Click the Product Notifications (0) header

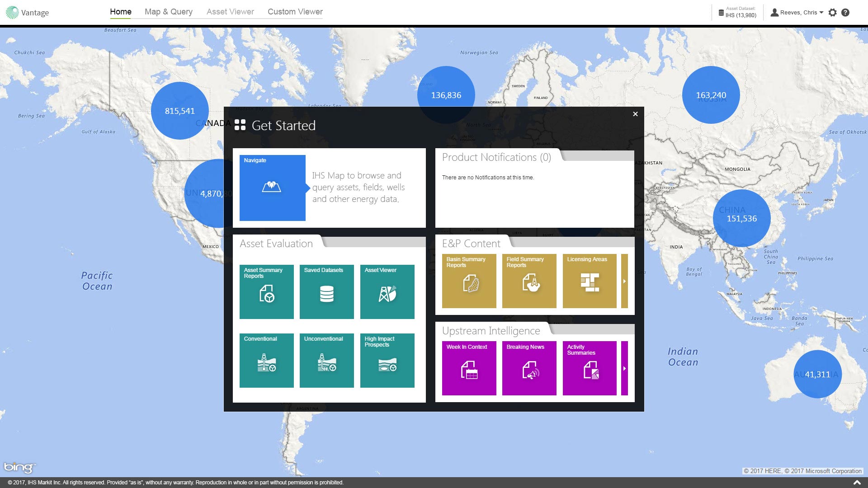pyautogui.click(x=496, y=157)
